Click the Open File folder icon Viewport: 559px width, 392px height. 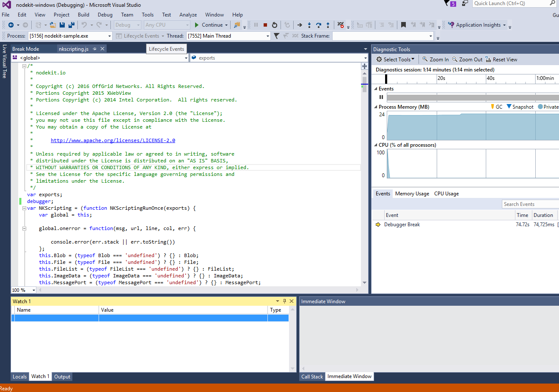pos(52,25)
